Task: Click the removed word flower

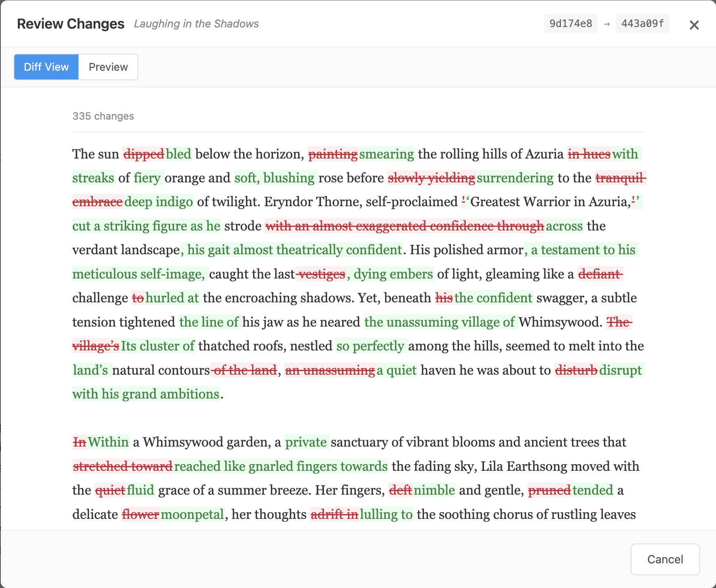Action: 140,514
